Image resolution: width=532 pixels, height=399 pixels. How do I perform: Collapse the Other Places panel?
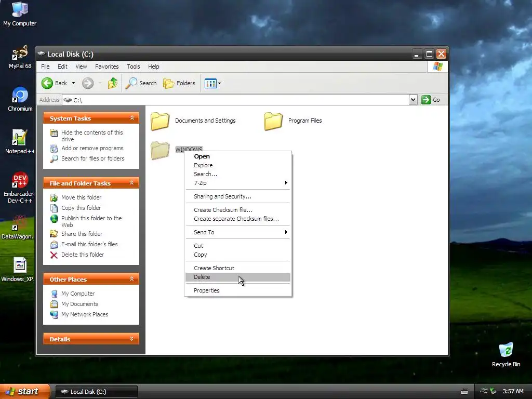pyautogui.click(x=132, y=279)
